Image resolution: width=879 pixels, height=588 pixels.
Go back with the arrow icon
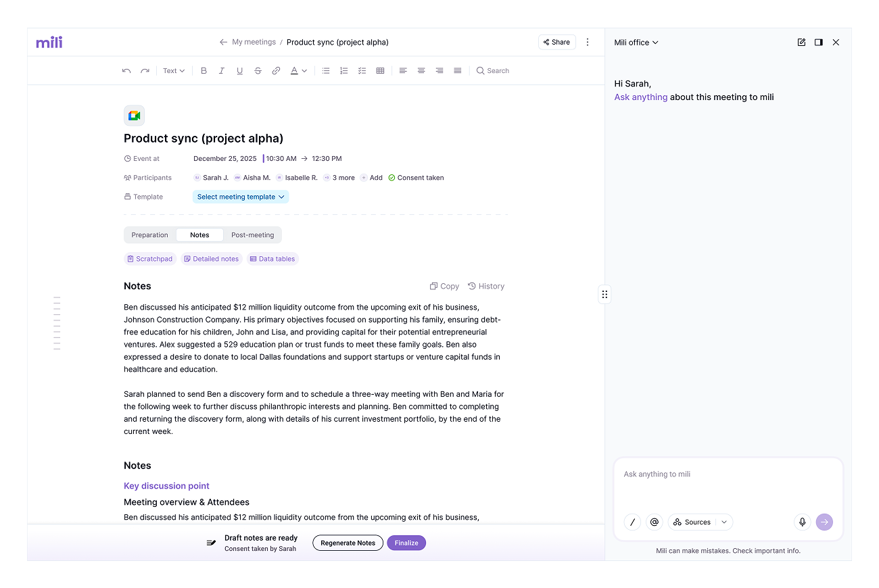[x=223, y=42]
